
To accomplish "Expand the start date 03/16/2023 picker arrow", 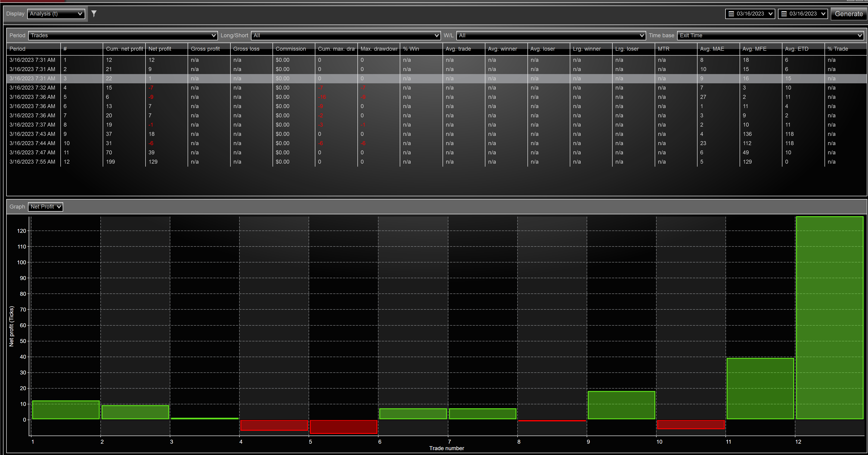I will 770,14.
